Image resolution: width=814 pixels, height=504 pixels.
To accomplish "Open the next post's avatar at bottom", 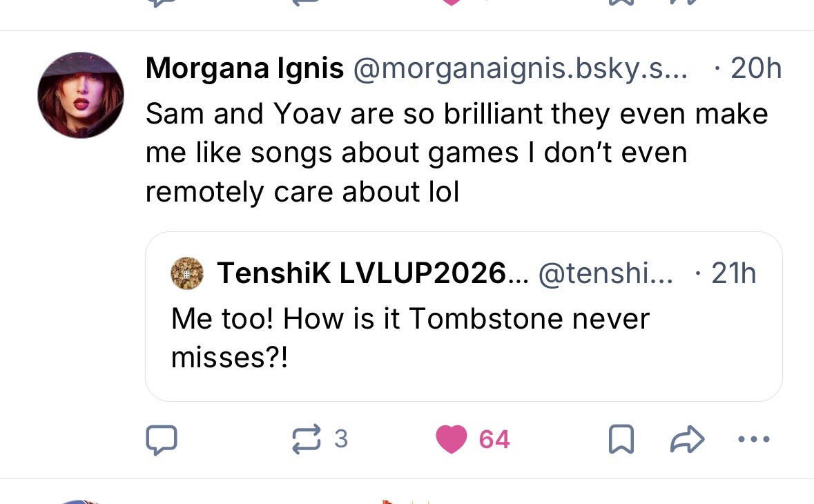I will (81, 501).
